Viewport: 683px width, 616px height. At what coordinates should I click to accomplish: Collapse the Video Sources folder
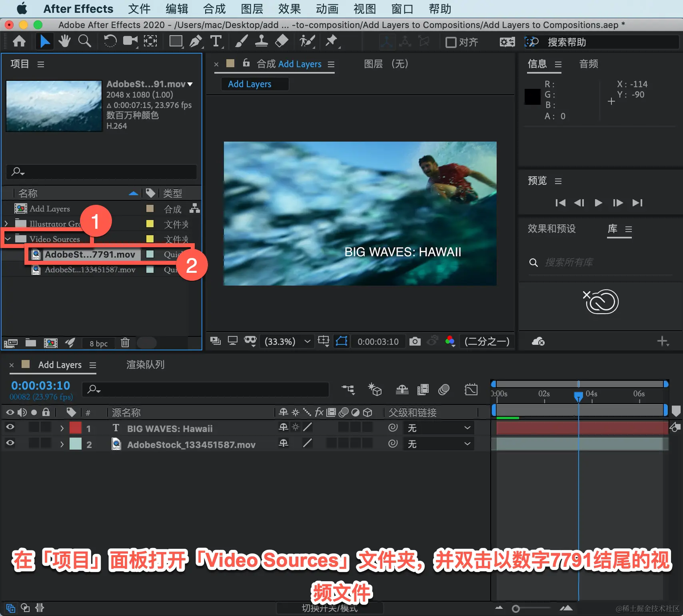click(8, 239)
